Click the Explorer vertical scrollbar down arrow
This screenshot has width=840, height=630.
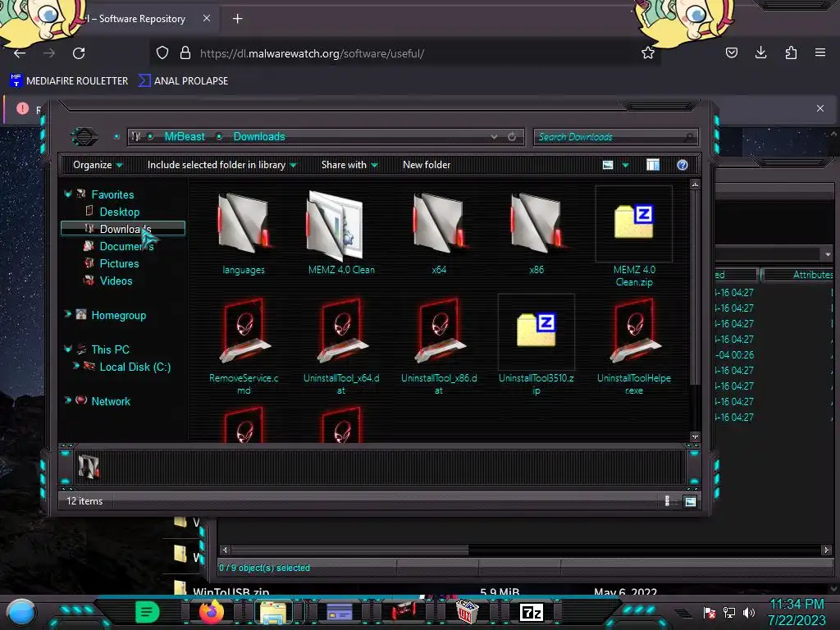(x=695, y=436)
